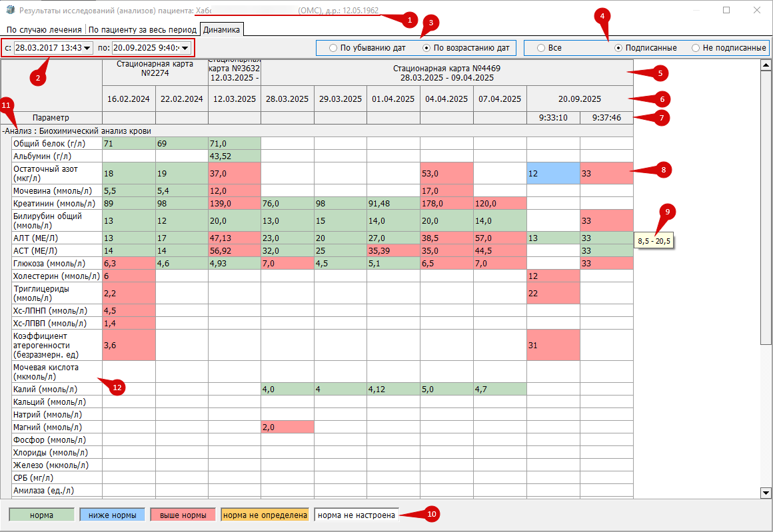Viewport: 773px width, 532px height.
Task: Switch to 'По случаю лечения' tab
Action: (x=44, y=29)
